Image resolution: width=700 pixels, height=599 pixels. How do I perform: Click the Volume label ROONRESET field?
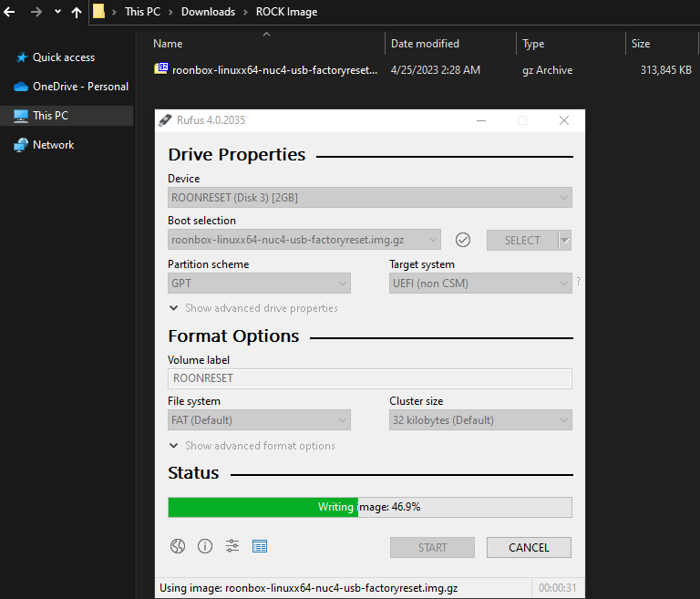pos(370,378)
